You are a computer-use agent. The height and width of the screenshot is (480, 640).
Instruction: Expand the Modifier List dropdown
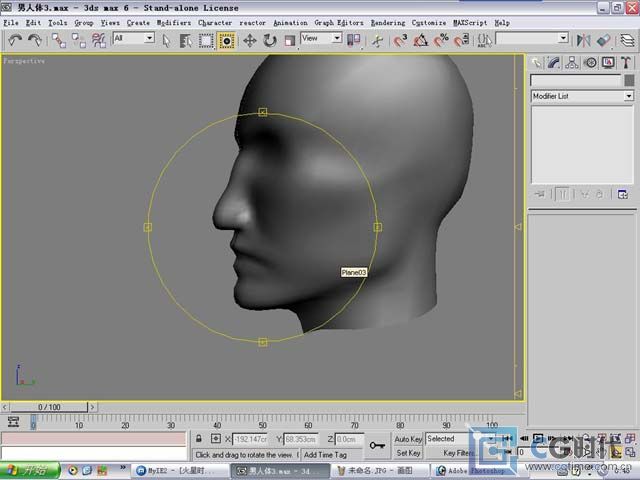[582, 96]
